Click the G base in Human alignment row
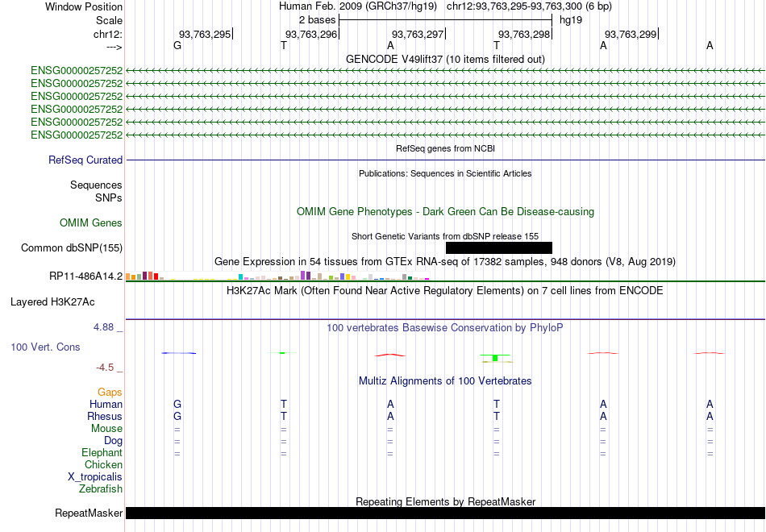Viewport: 766px width, 532px height. point(177,404)
